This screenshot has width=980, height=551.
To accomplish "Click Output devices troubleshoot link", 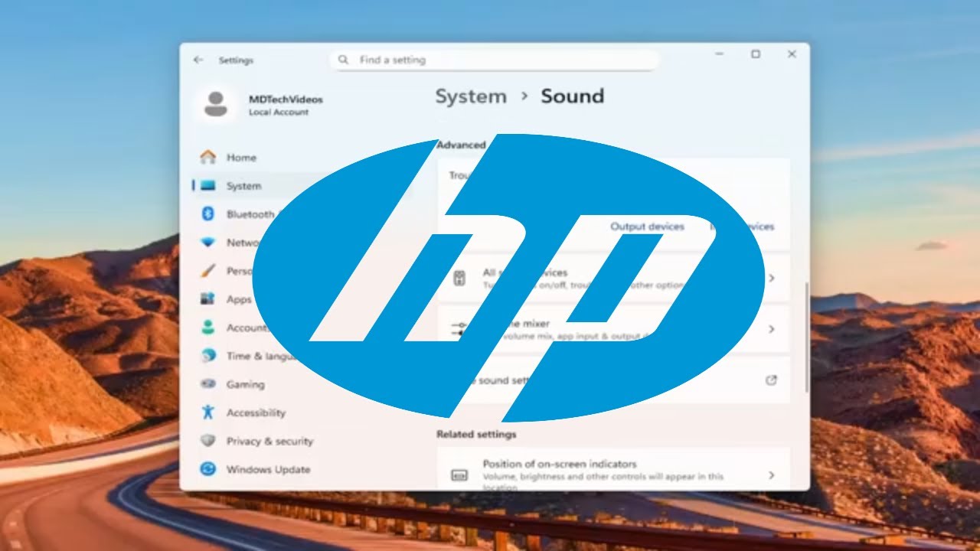I will tap(647, 227).
